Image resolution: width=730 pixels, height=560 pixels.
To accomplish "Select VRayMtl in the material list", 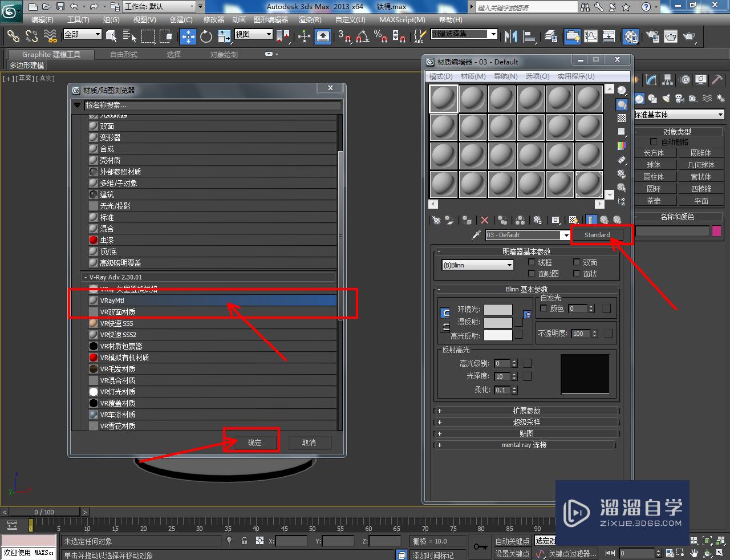I will click(212, 301).
